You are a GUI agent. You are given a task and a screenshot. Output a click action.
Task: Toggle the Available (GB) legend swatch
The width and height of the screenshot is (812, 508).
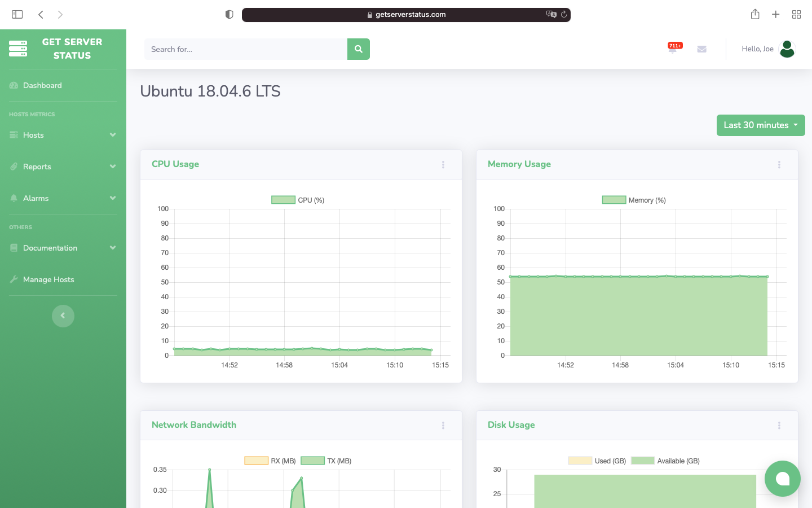tap(643, 461)
